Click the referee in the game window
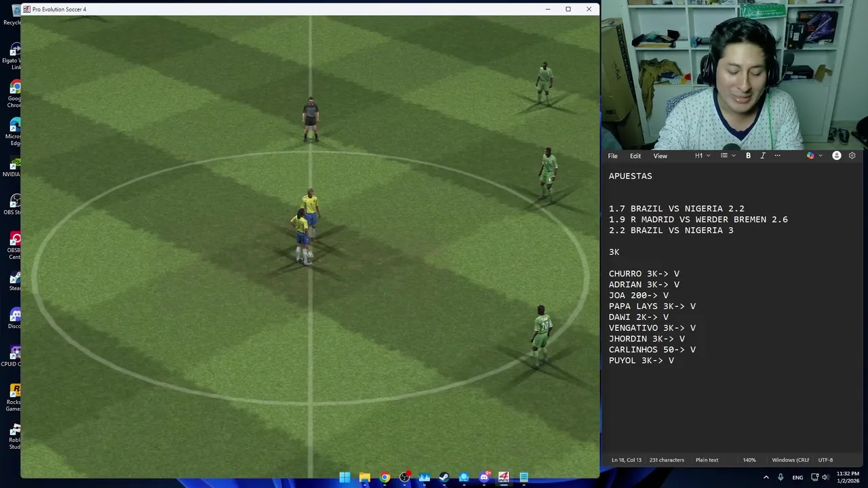Screen dimensions: 868x488 (x=311, y=119)
